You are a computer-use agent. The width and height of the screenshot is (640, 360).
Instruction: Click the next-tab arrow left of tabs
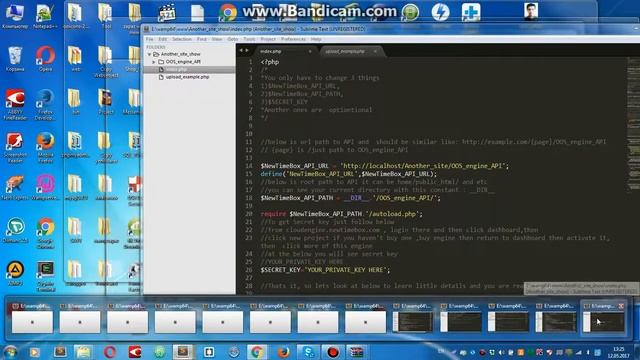coord(247,51)
